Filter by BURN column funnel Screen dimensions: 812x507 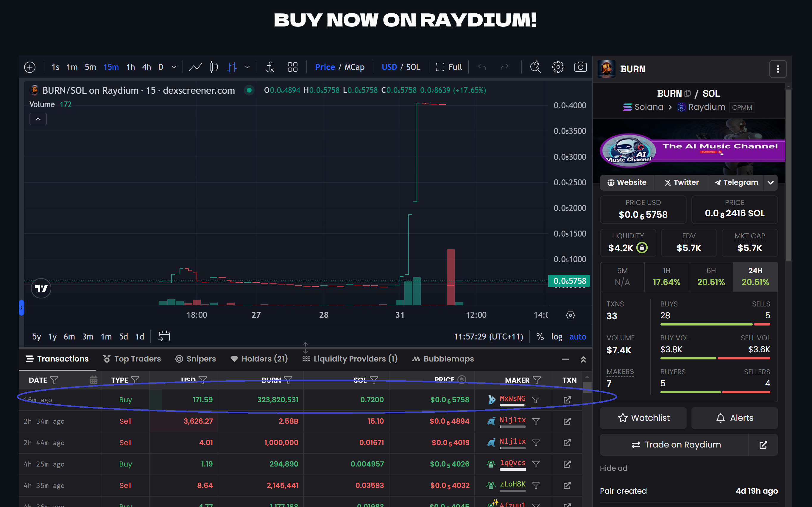tap(288, 380)
